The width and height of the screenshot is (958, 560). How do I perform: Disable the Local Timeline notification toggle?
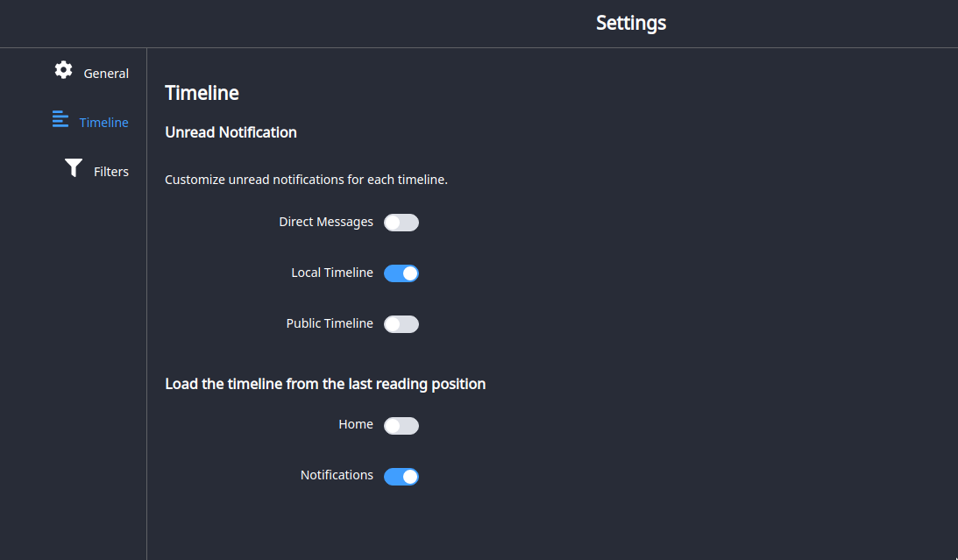tap(401, 273)
